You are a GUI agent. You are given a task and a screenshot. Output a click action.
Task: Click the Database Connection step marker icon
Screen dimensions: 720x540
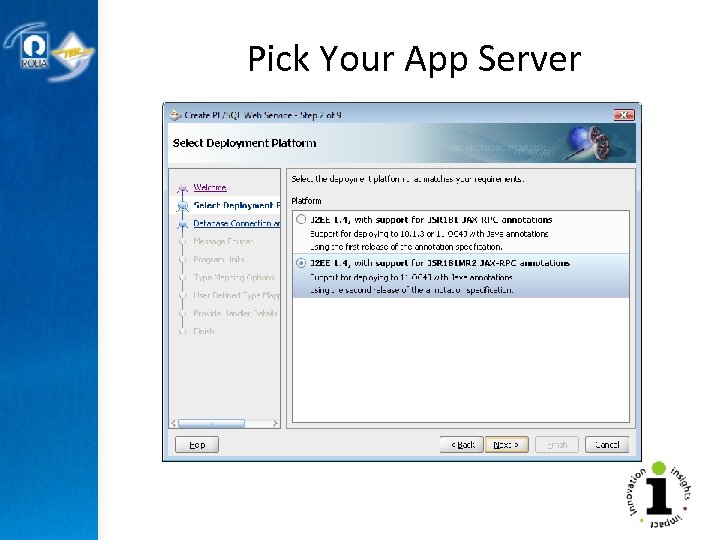tap(183, 224)
